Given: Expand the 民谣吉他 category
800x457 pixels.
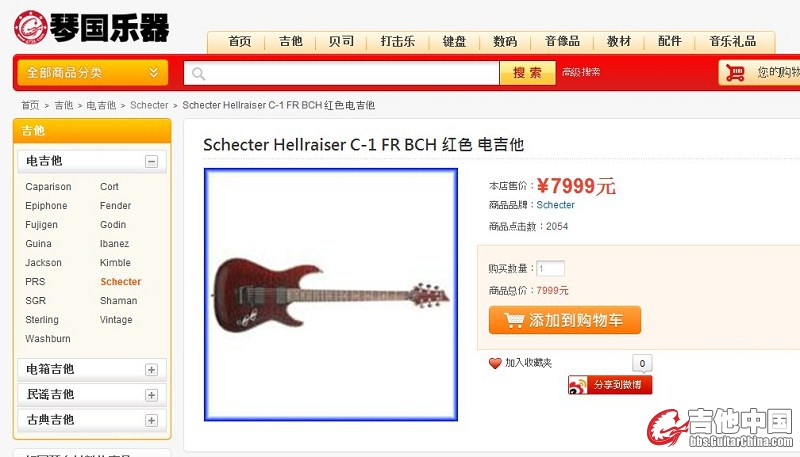Looking at the screenshot, I should click(151, 395).
